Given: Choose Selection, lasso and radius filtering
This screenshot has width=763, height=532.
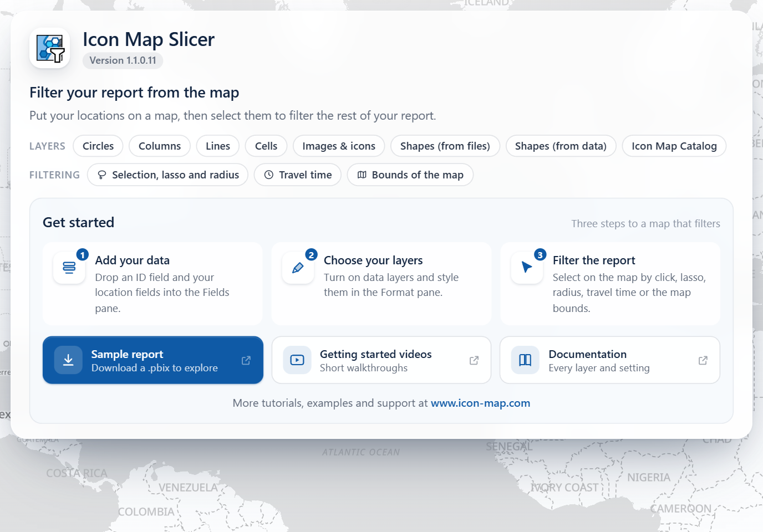Looking at the screenshot, I should pyautogui.click(x=167, y=175).
